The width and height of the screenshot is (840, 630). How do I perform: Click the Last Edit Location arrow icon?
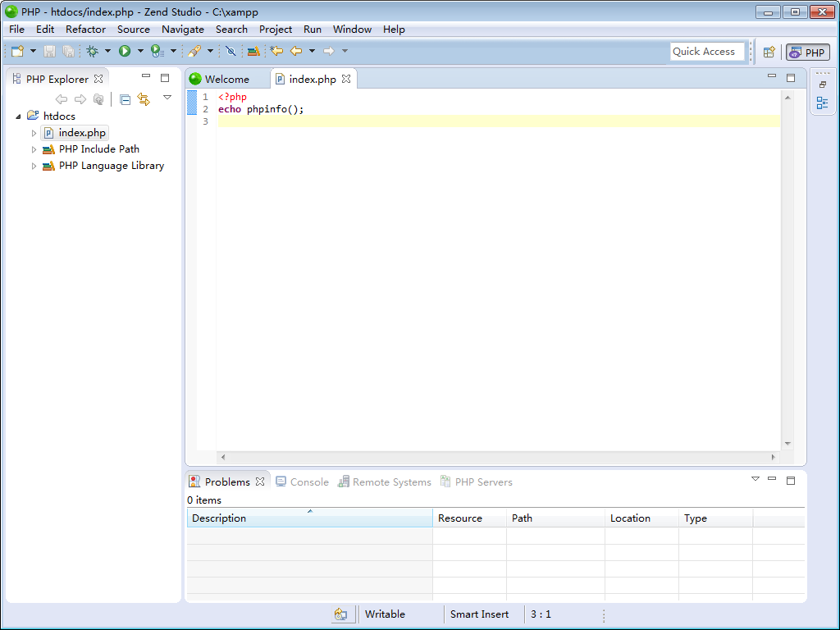point(277,51)
